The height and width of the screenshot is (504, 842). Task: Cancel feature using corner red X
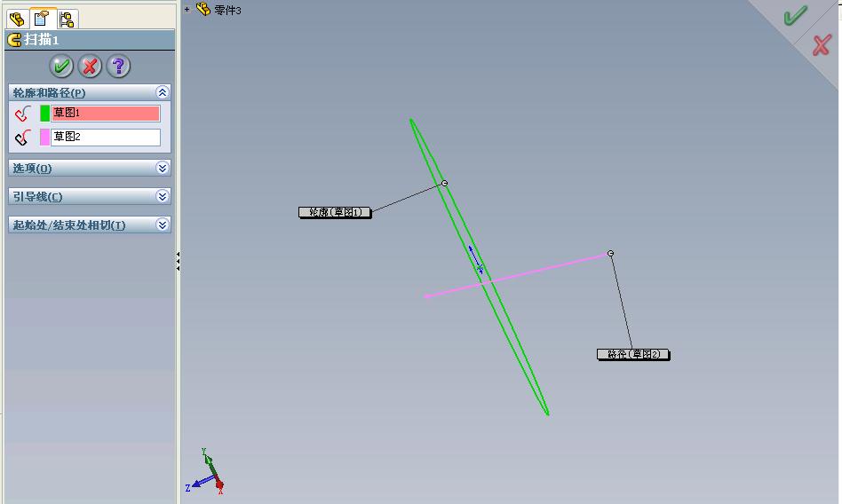[x=821, y=45]
